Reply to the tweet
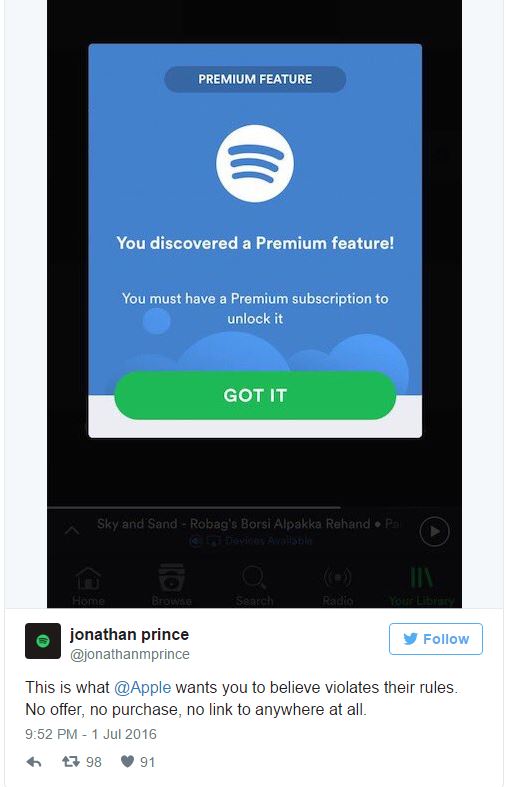 (34, 762)
